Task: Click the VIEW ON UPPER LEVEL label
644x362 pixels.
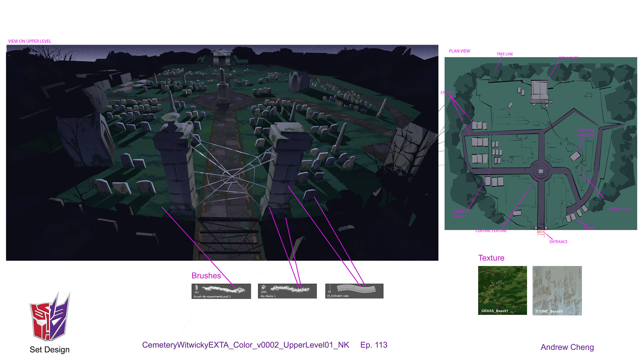Action: [30, 41]
